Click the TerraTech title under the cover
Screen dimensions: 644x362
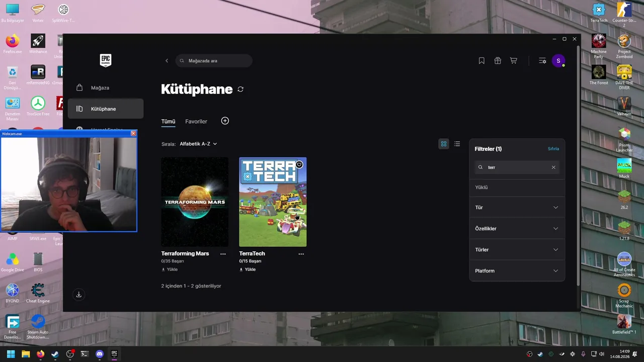point(252,253)
